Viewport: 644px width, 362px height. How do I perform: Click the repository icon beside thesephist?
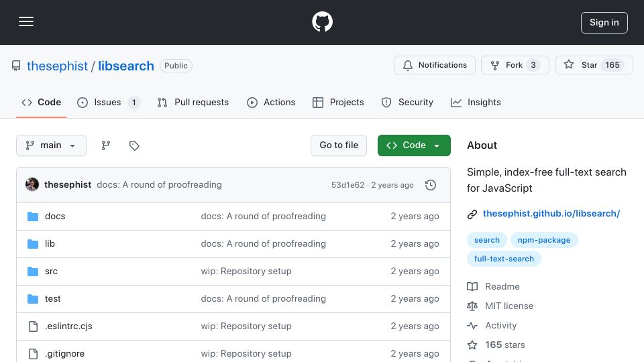point(16,66)
